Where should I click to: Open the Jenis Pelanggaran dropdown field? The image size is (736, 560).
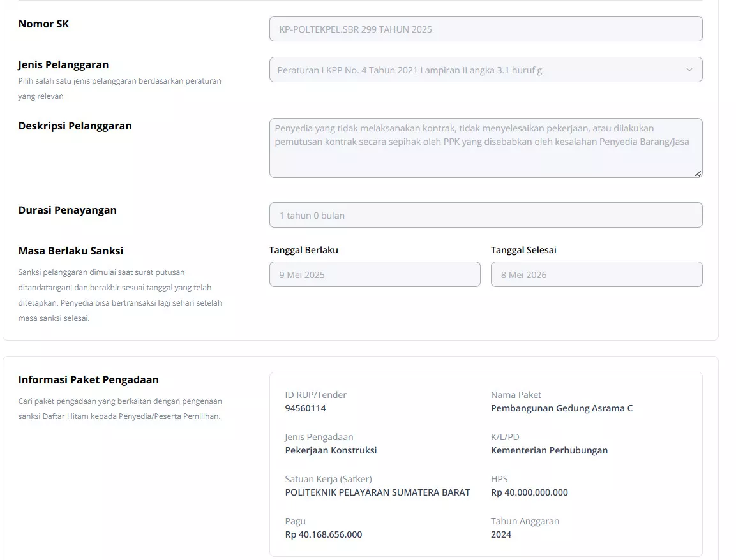(486, 70)
